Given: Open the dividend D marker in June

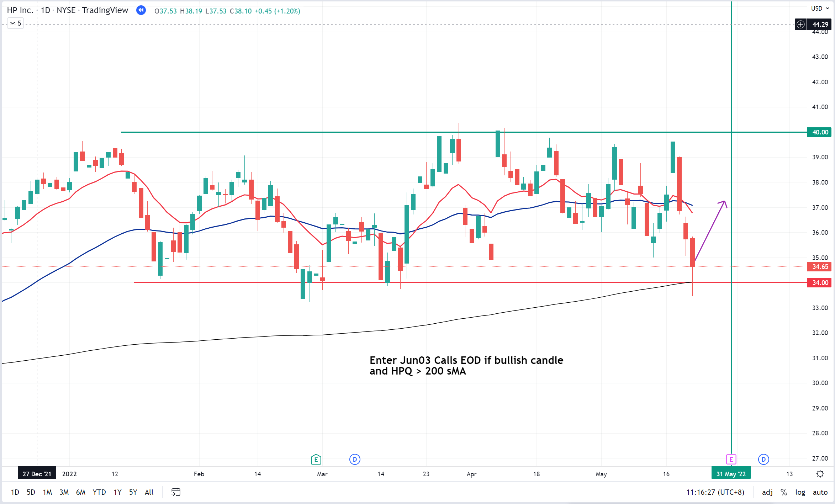Looking at the screenshot, I should 763,460.
